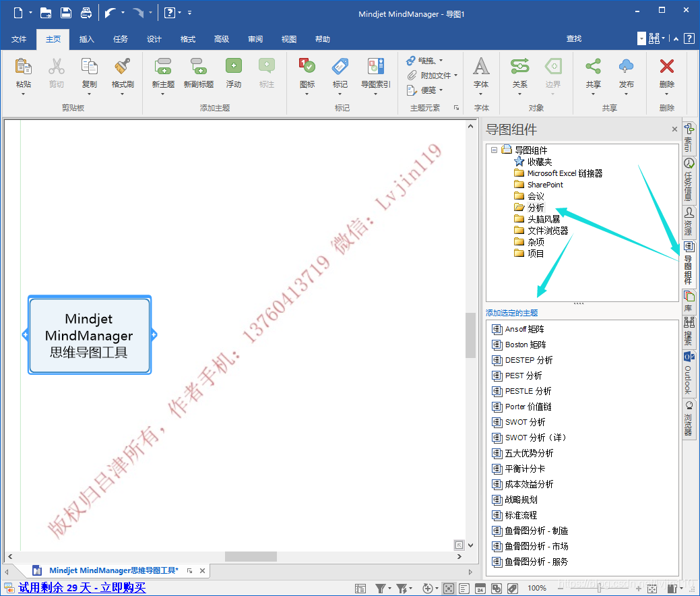This screenshot has height=596, width=700.
Task: Click the red Delete (删除) X icon
Action: pyautogui.click(x=666, y=66)
